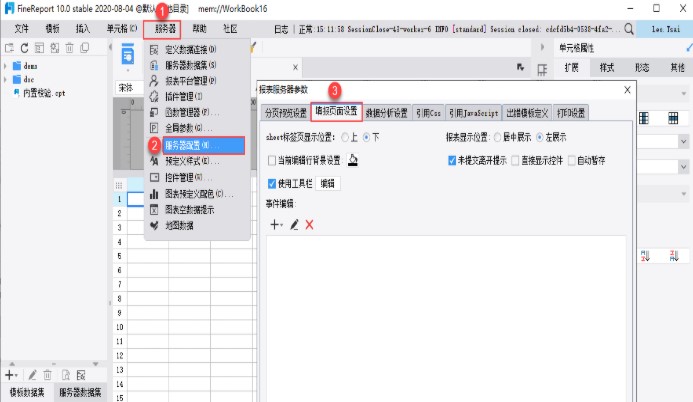Select 服务器数据集 menu entry
The image size is (693, 402).
(197, 65)
